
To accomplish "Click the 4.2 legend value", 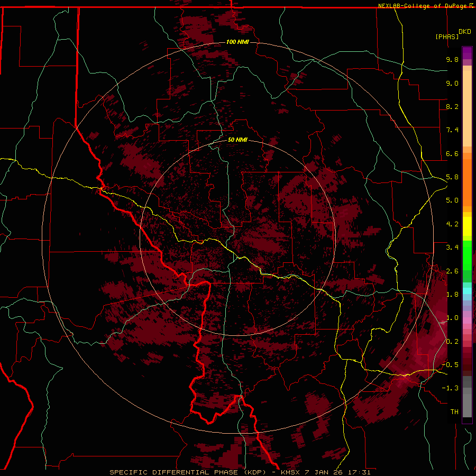I will pyautogui.click(x=452, y=224).
